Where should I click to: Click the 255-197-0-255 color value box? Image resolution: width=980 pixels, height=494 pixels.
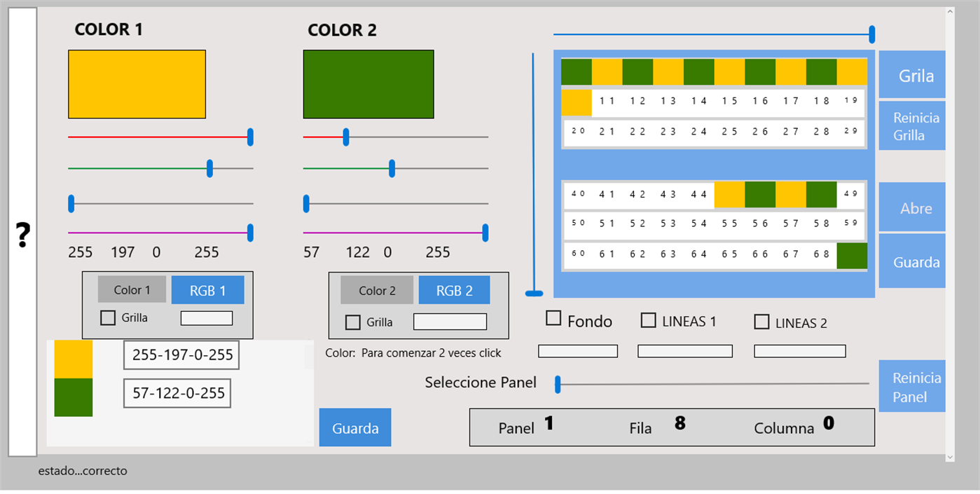point(182,355)
